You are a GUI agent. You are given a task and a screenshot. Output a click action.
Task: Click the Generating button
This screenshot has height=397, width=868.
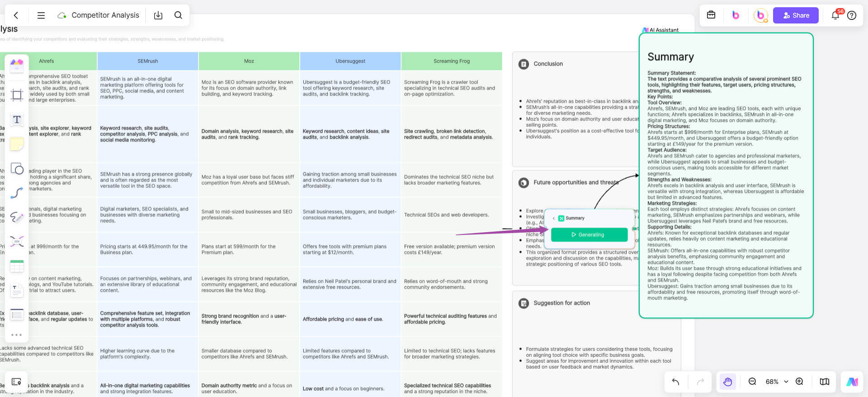click(x=589, y=234)
